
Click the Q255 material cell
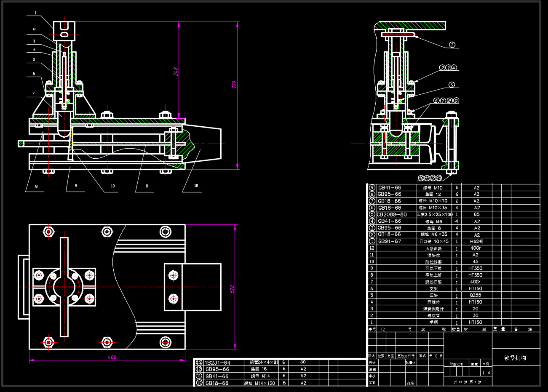tap(476, 295)
